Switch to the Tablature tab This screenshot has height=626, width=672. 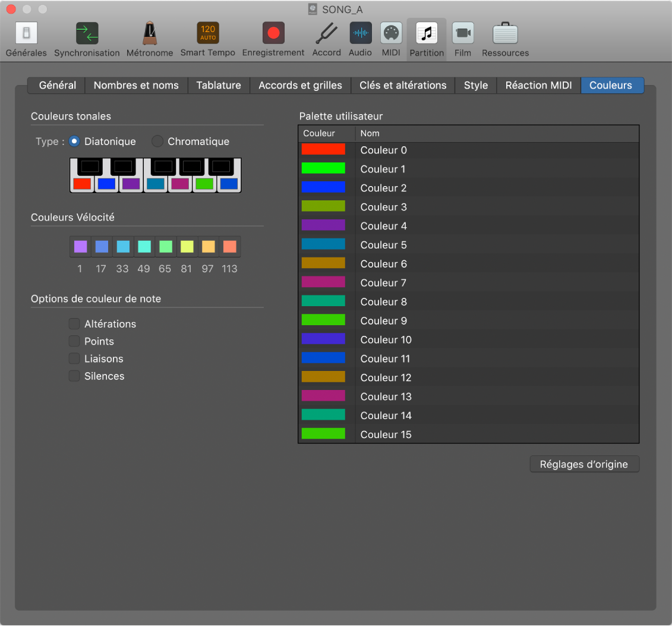click(219, 85)
